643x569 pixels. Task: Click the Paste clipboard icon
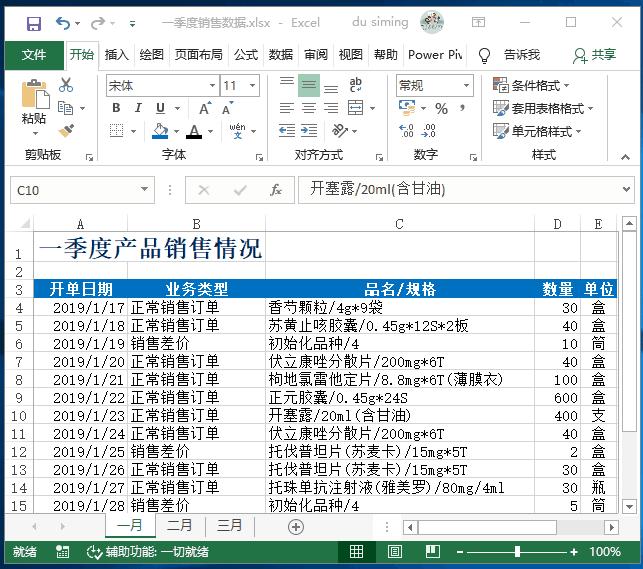(x=34, y=93)
